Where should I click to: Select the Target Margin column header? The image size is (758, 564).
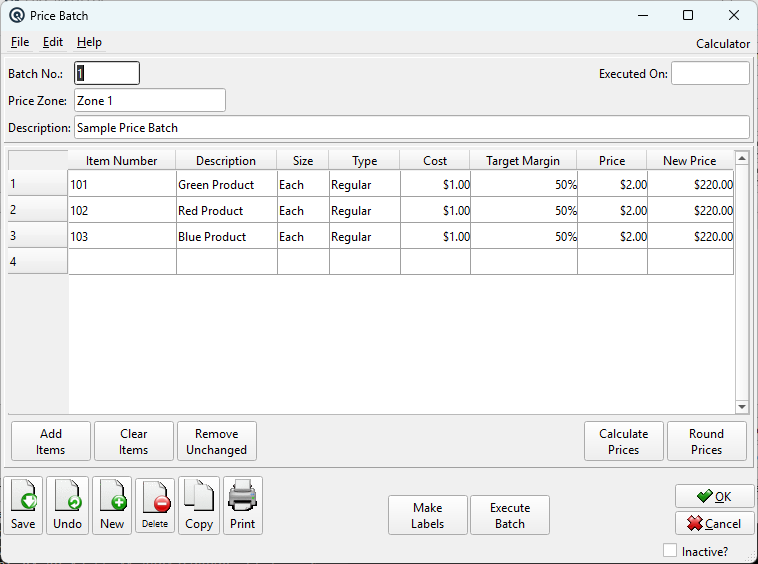(x=524, y=160)
